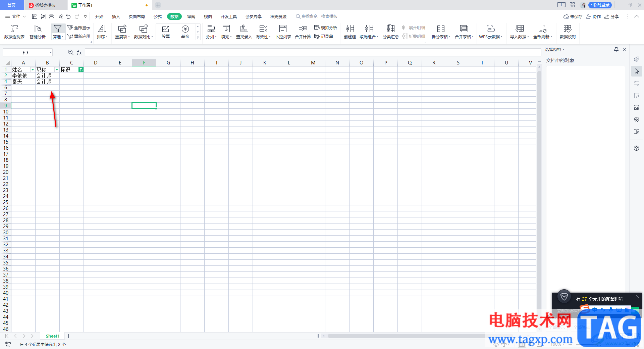Select the Sheet1 worksheet tab
Screen dimensions: 644x349
52,336
